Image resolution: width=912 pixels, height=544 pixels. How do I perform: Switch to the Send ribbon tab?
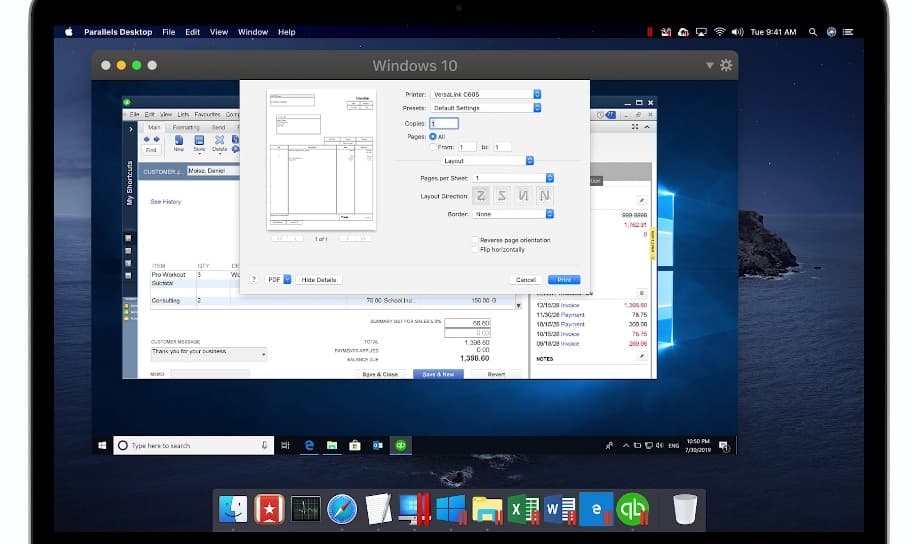click(x=219, y=127)
